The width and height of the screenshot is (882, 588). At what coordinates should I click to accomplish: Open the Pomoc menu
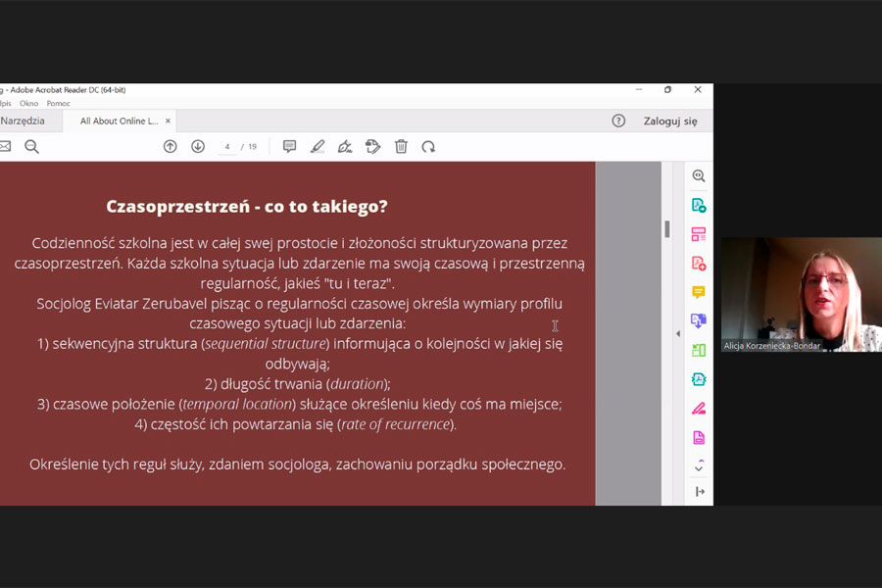[x=58, y=103]
